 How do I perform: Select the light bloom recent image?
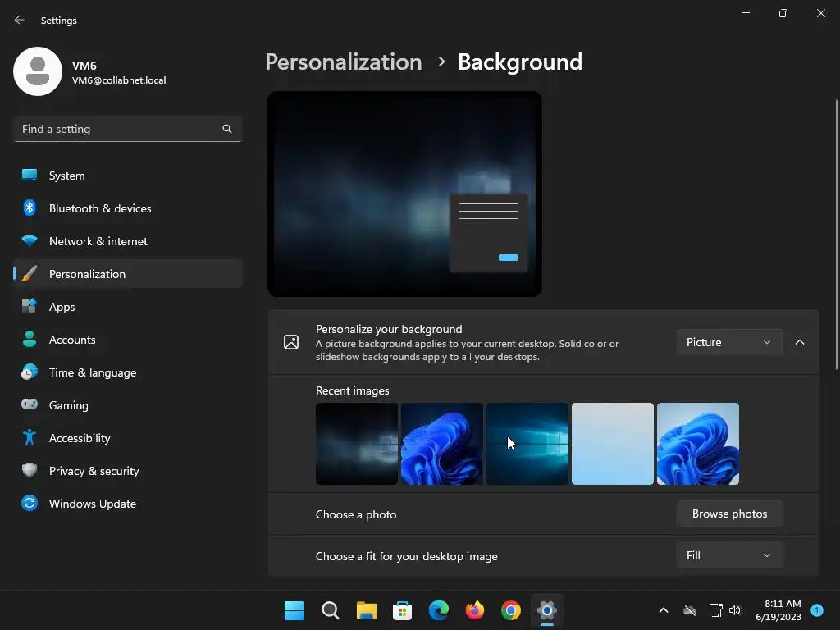[x=698, y=444]
